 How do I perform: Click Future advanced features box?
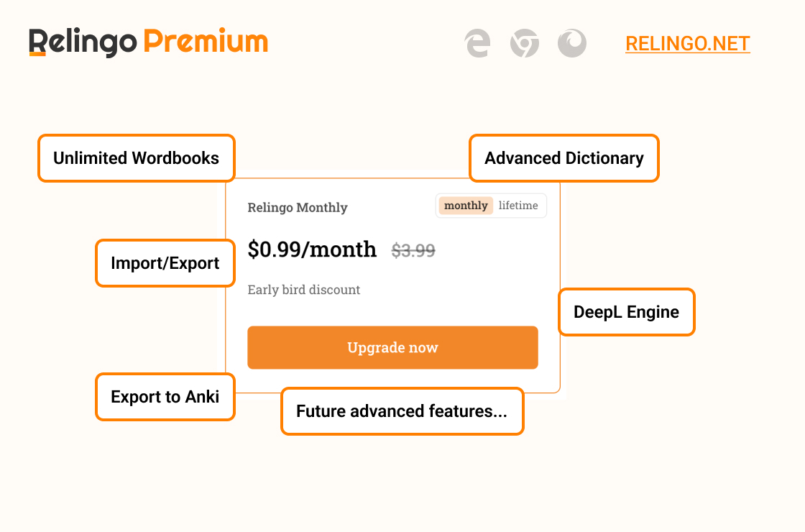pyautogui.click(x=402, y=411)
